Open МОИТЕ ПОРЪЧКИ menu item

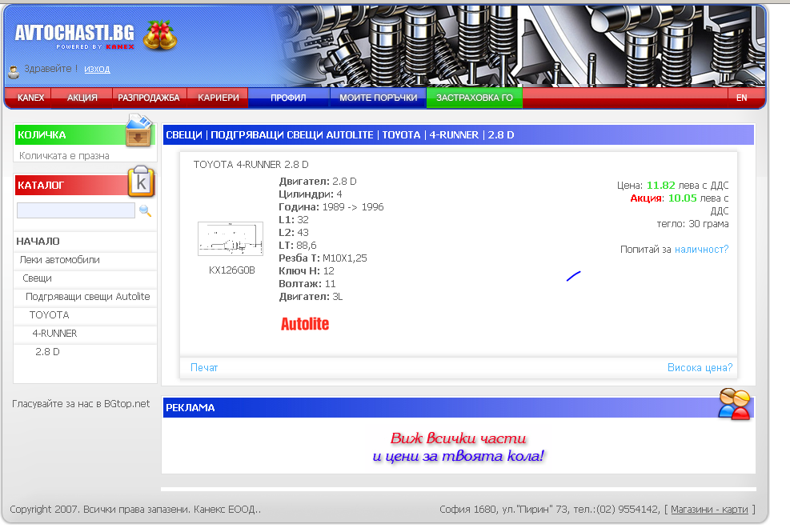coord(379,98)
